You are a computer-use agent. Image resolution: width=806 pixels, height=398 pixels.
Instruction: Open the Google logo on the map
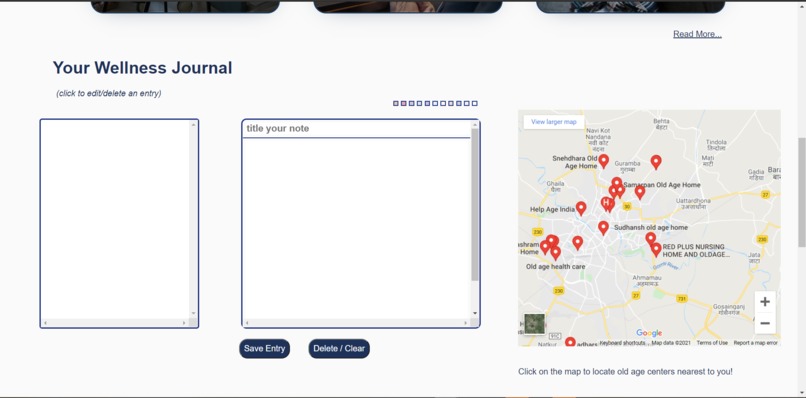(649, 333)
